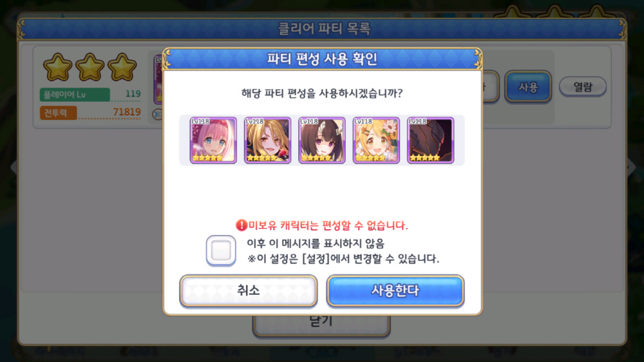Click the second gold star icon
The width and height of the screenshot is (644, 362).
[90, 67]
